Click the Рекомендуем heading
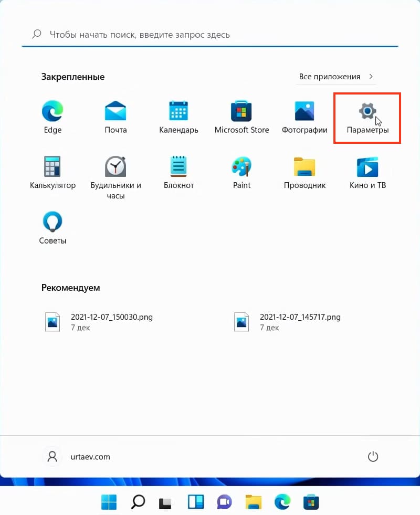 coord(70,288)
